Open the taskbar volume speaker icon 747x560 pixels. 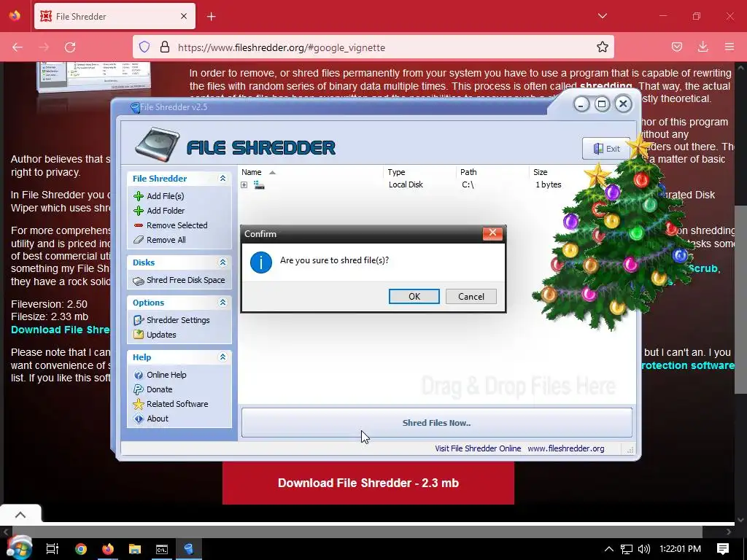coord(643,549)
